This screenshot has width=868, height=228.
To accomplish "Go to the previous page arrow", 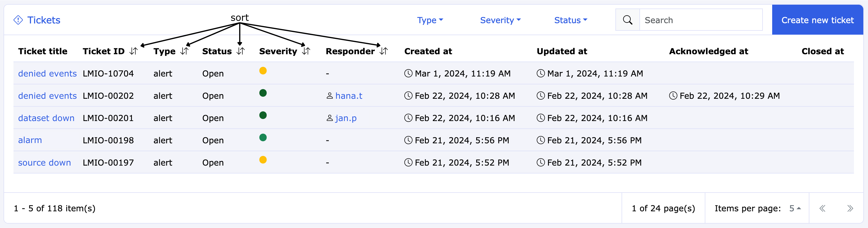I will pos(822,208).
